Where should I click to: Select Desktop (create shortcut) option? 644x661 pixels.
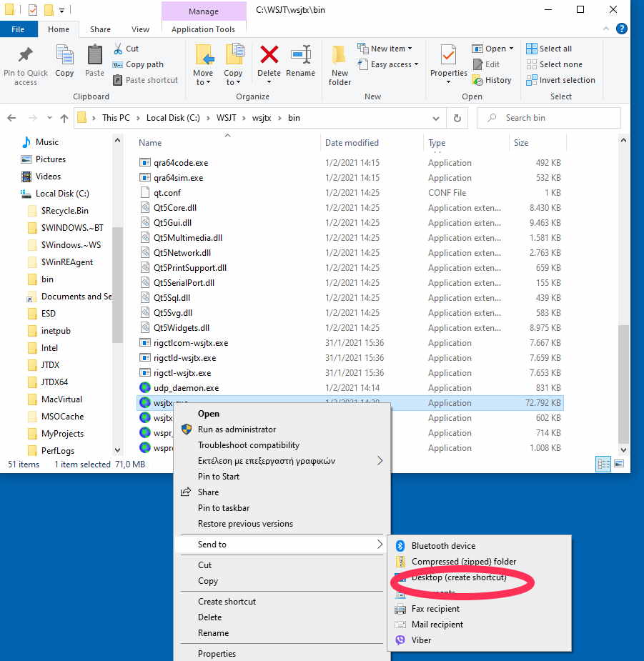(459, 577)
